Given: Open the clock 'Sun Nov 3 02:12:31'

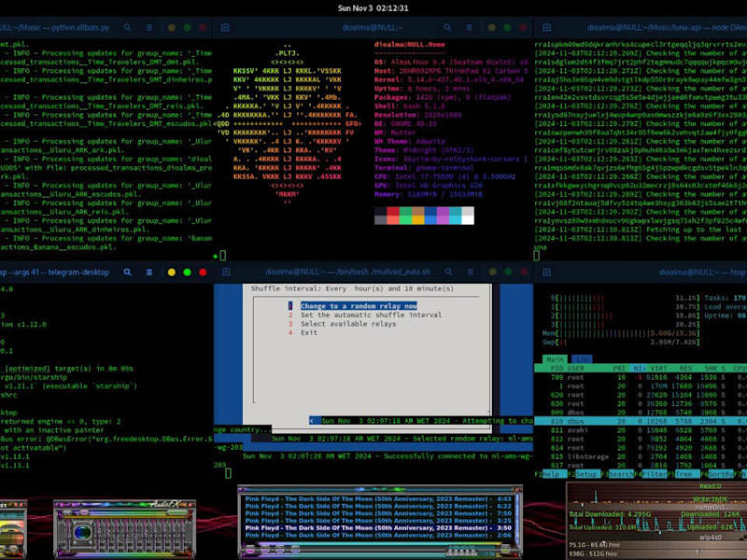Looking at the screenshot, I should coord(373,8).
